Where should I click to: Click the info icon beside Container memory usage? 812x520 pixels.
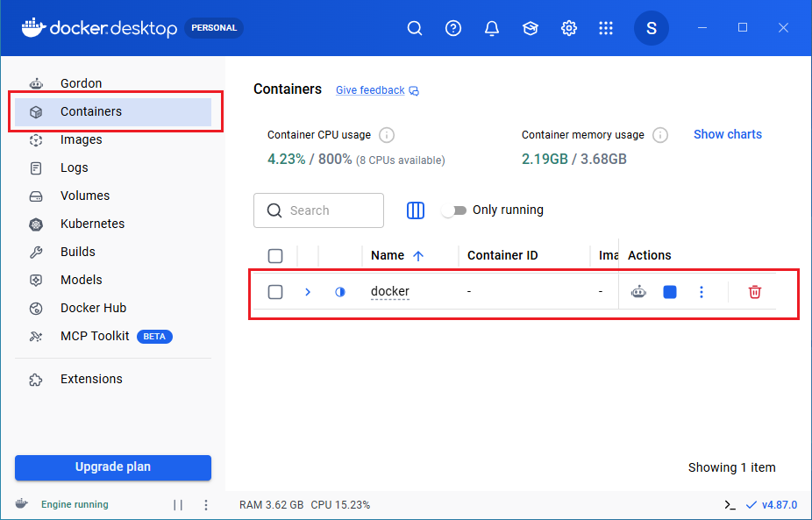pos(659,135)
